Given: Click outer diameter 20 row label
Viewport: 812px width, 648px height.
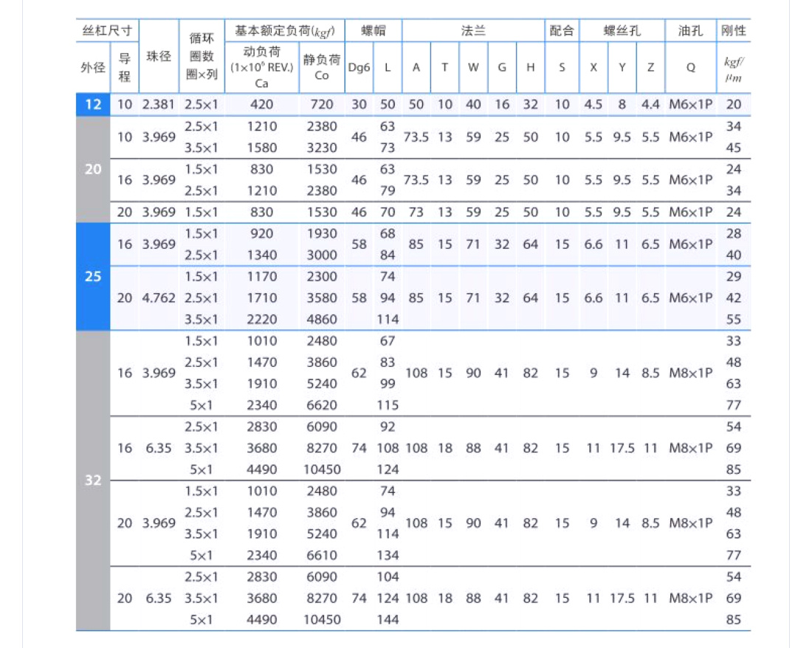Looking at the screenshot, I should pyautogui.click(x=93, y=169).
